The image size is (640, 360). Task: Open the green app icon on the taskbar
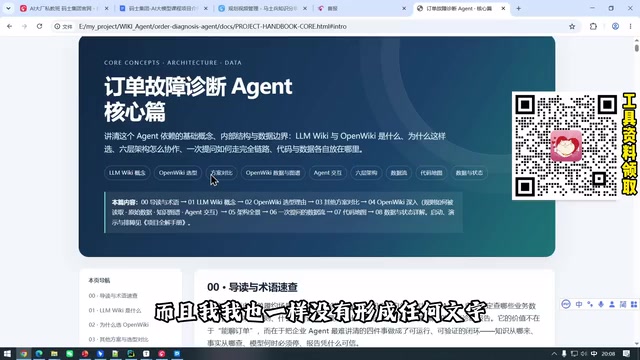70,353
